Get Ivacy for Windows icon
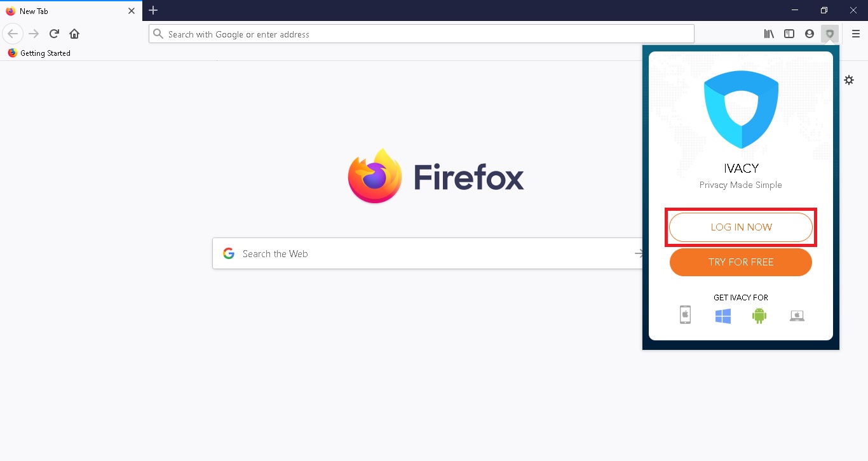The image size is (868, 461). coord(722,316)
